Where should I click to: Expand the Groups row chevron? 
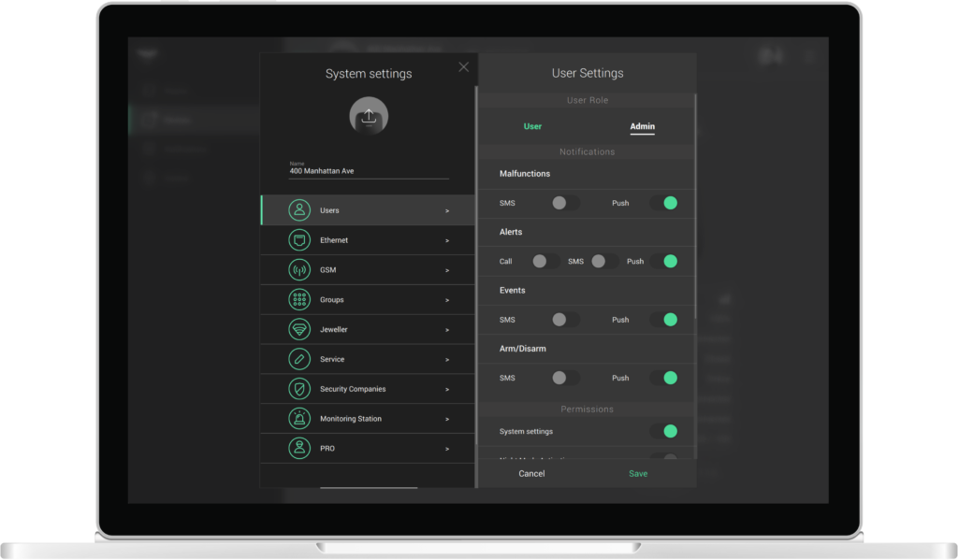[447, 300]
